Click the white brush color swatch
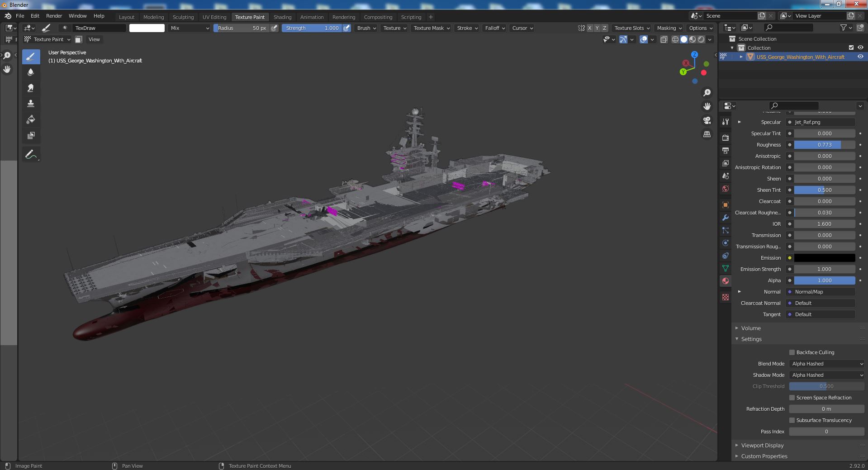Screen dimensions: 868x470 point(147,28)
